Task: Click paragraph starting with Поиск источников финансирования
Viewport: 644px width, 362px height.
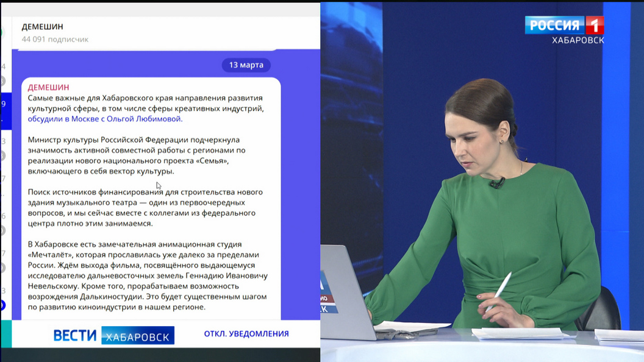Action: tap(145, 208)
